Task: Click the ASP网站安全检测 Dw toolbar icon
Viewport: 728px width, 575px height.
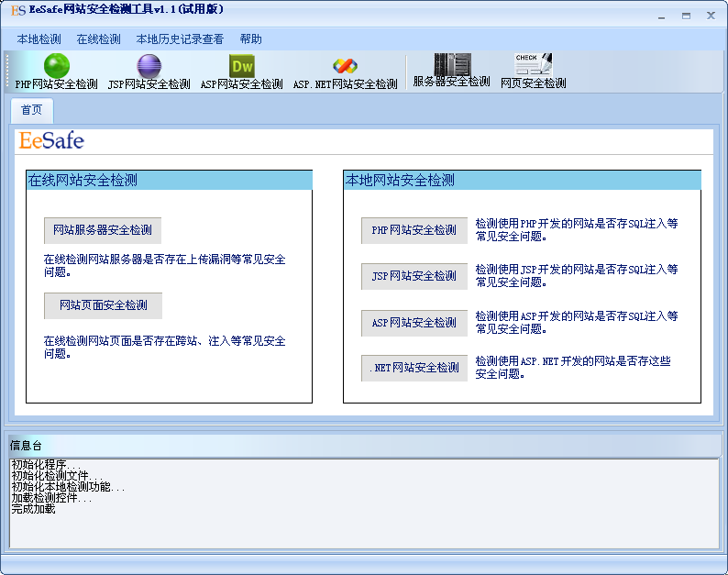Action: pyautogui.click(x=242, y=66)
